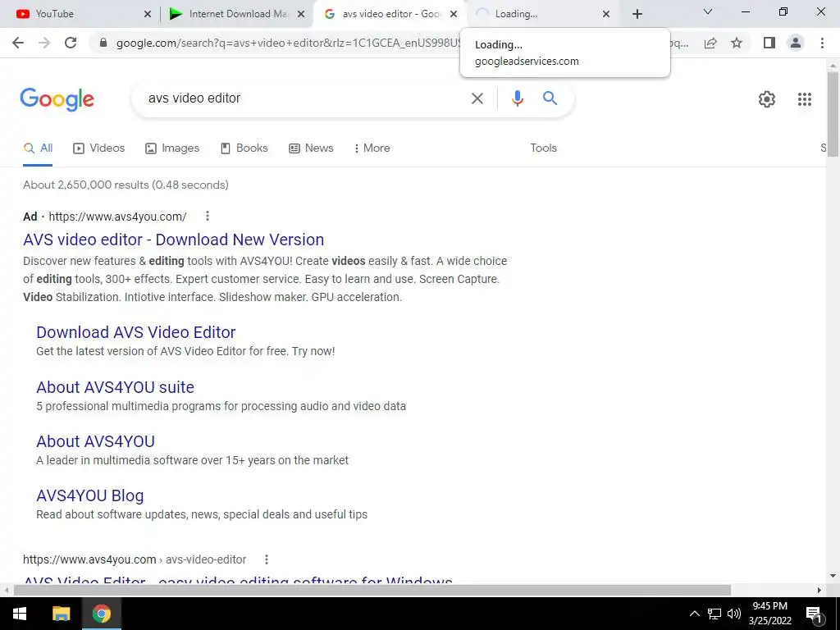Click the lock icon in address bar
Image resolution: width=840 pixels, height=630 pixels.
coord(103,43)
